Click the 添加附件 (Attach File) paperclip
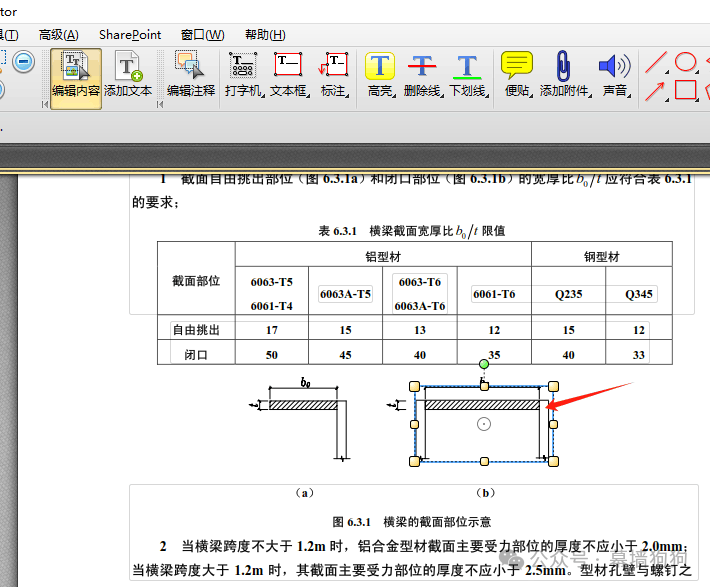 click(x=564, y=75)
